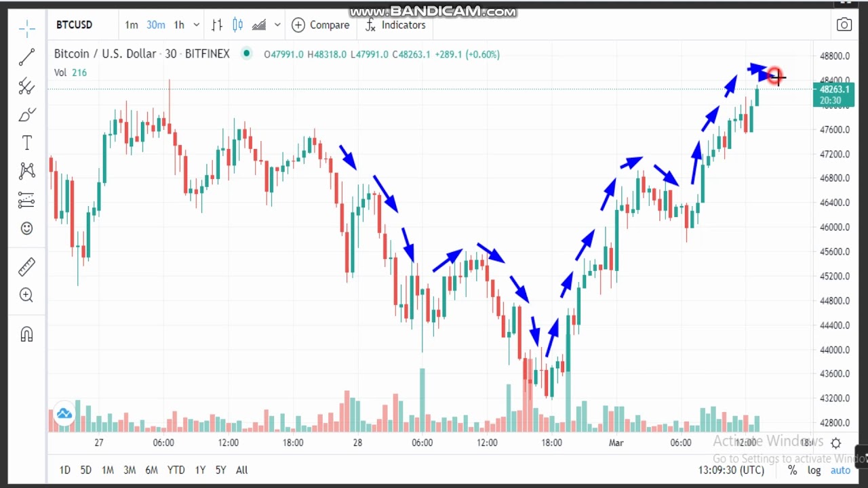Screen dimensions: 868x488
Task: Click the 42800.0 price axis label
Action: pyautogui.click(x=834, y=423)
